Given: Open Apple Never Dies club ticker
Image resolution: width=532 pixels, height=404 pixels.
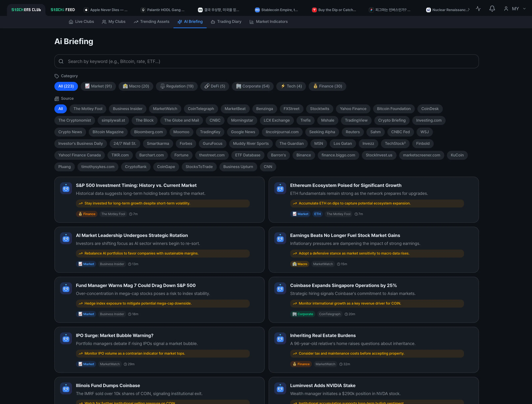Looking at the screenshot, I should click(x=106, y=10).
